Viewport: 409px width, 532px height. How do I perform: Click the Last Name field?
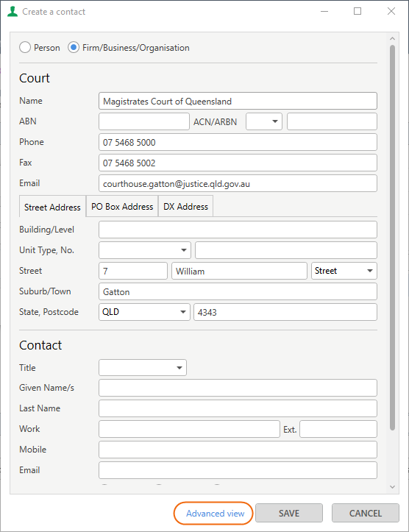tap(238, 408)
